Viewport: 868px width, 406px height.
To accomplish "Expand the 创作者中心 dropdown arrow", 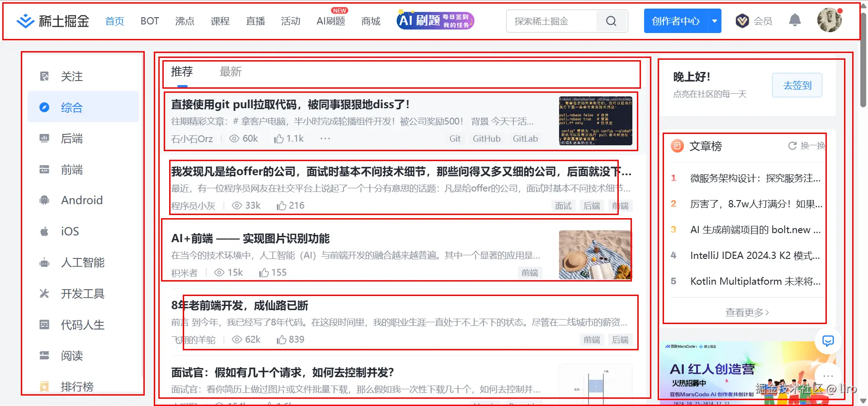I will click(715, 21).
